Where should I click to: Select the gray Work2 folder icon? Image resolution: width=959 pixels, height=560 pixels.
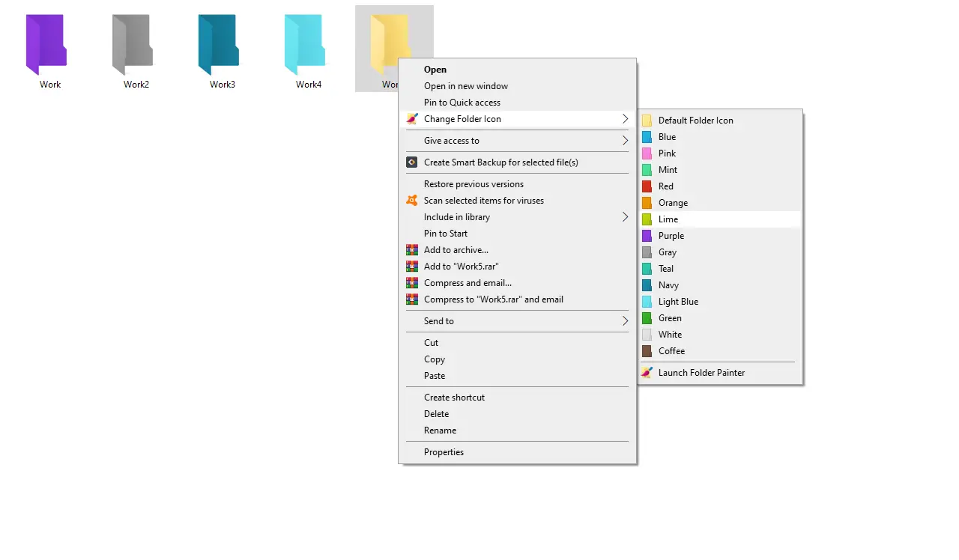(133, 45)
